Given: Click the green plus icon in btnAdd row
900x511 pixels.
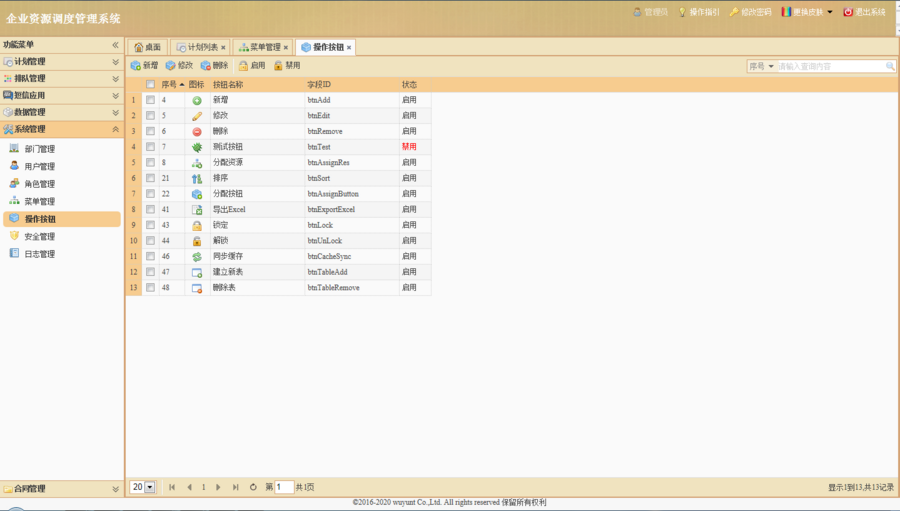Looking at the screenshot, I should pos(197,100).
